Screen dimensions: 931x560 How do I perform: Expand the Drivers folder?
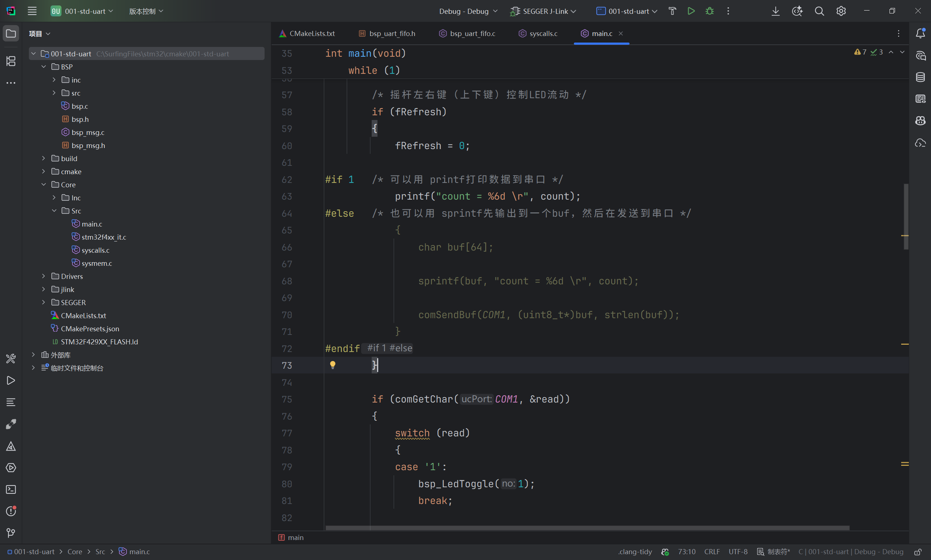point(44,276)
